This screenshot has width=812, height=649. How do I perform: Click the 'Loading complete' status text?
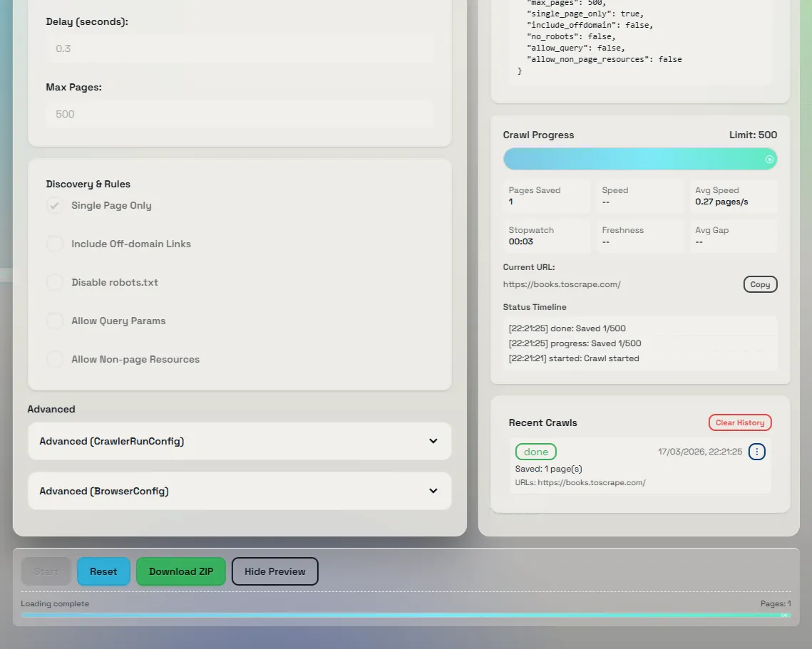[55, 603]
